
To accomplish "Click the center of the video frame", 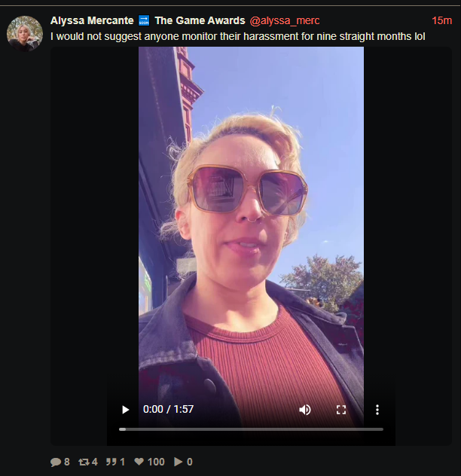I will pos(251,236).
